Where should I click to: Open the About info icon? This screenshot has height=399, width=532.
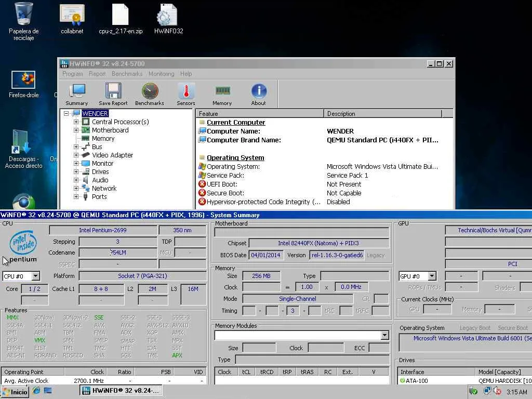coord(258,94)
